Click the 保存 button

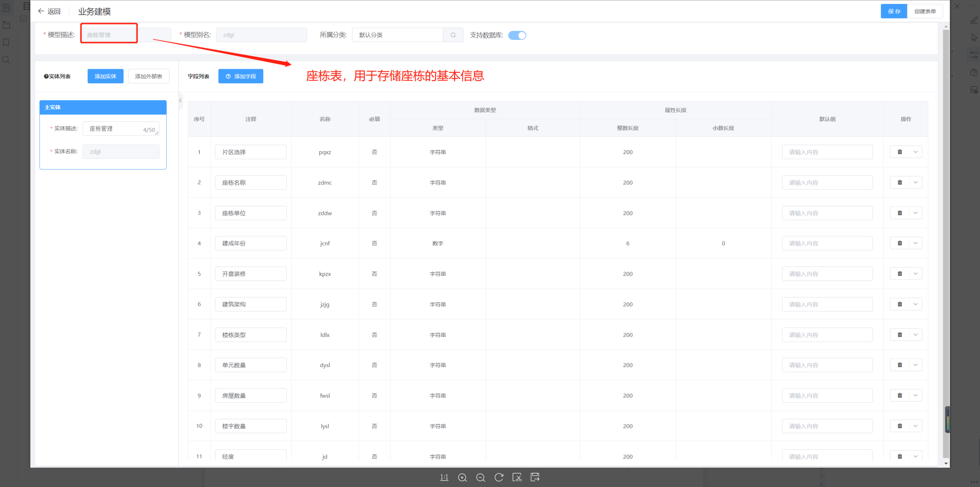(894, 11)
